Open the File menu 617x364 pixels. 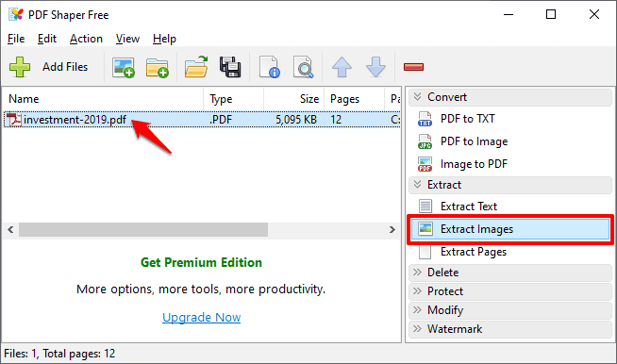click(x=16, y=39)
